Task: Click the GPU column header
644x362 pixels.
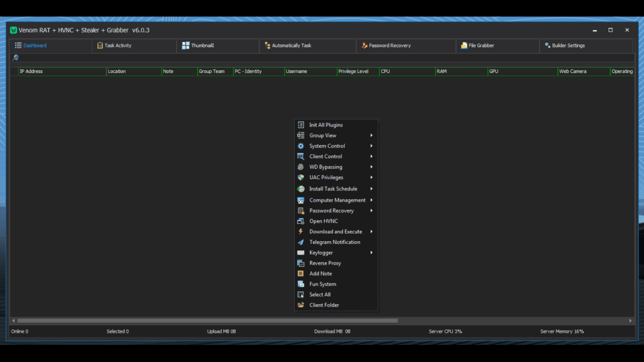Action: [x=523, y=72]
